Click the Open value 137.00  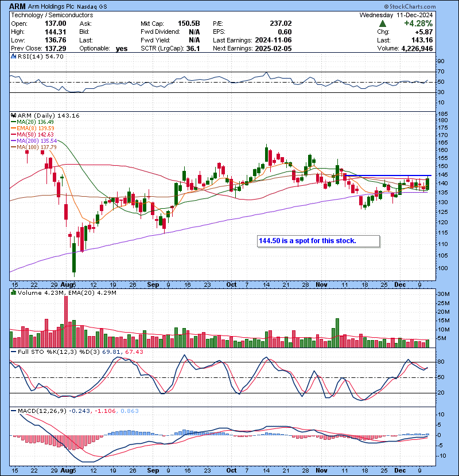pyautogui.click(x=56, y=24)
